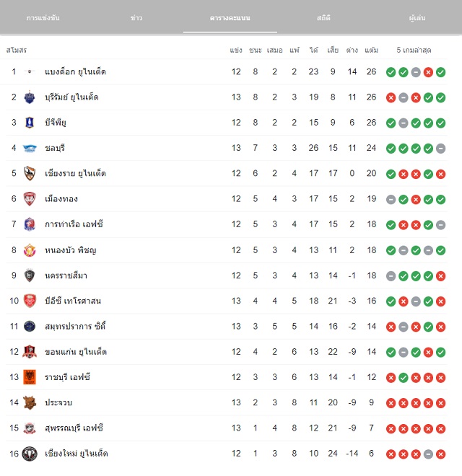Click the เมืองทอง club crest

pos(30,199)
